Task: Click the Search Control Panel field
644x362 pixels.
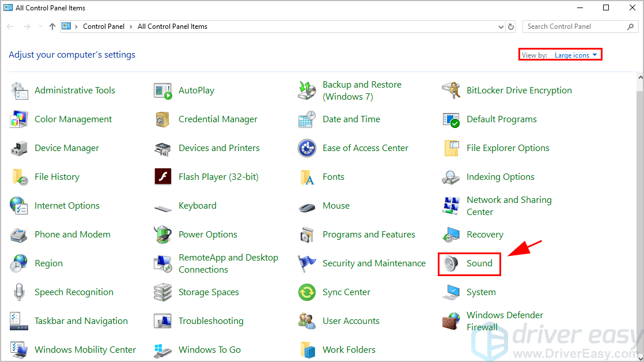Action: pos(575,27)
